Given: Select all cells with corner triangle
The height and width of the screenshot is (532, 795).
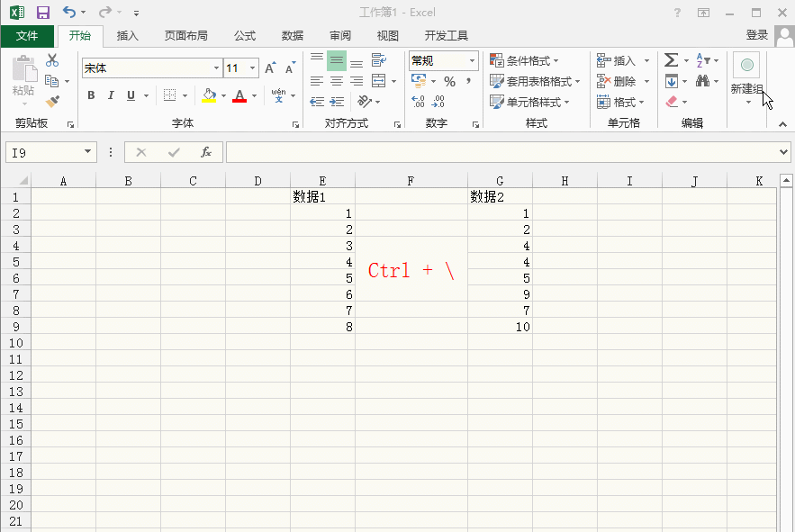Looking at the screenshot, I should tap(23, 181).
